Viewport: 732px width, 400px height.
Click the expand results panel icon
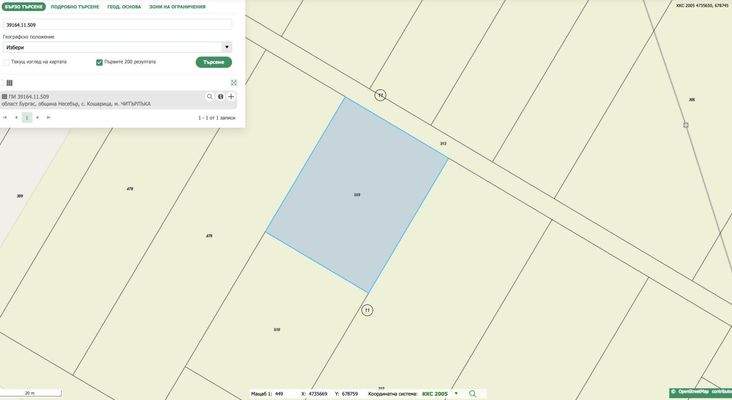click(x=234, y=83)
